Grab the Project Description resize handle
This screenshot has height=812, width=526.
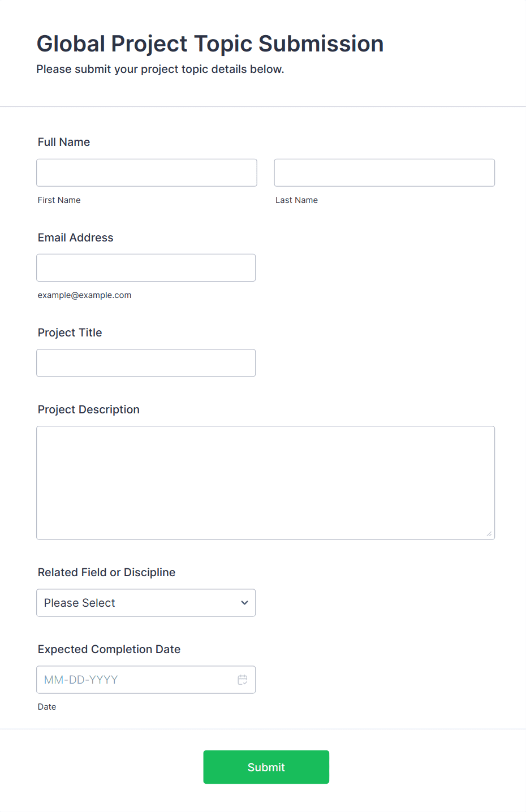(489, 533)
